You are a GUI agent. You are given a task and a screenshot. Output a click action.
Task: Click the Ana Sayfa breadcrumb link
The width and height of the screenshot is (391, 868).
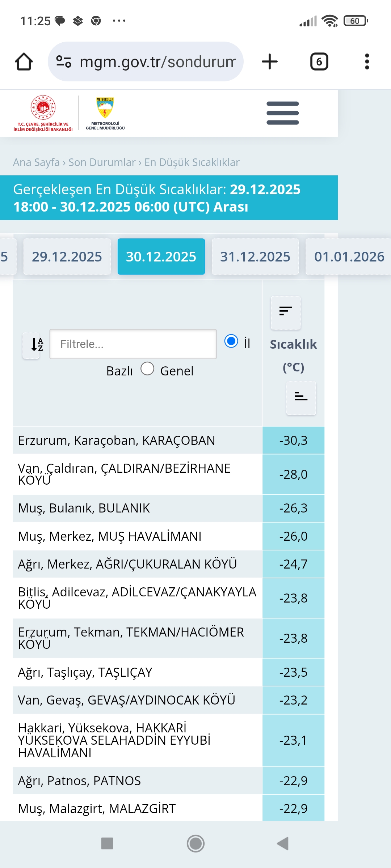[x=36, y=162]
